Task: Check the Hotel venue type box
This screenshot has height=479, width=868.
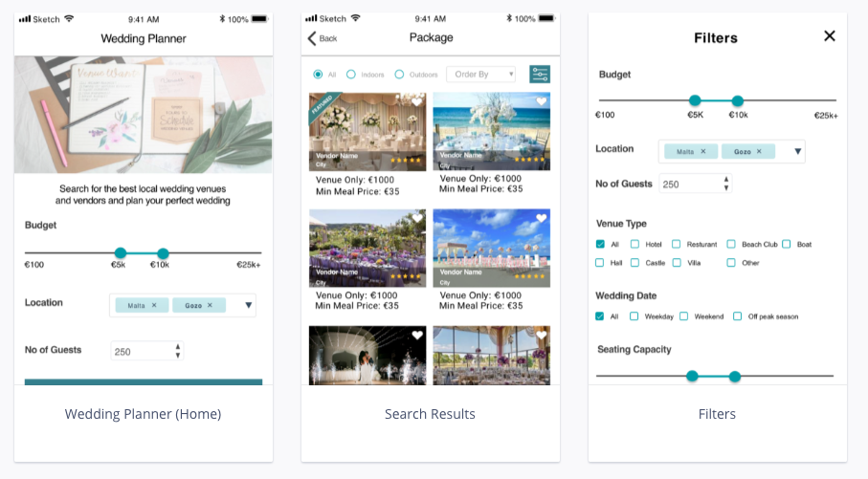Action: 634,244
